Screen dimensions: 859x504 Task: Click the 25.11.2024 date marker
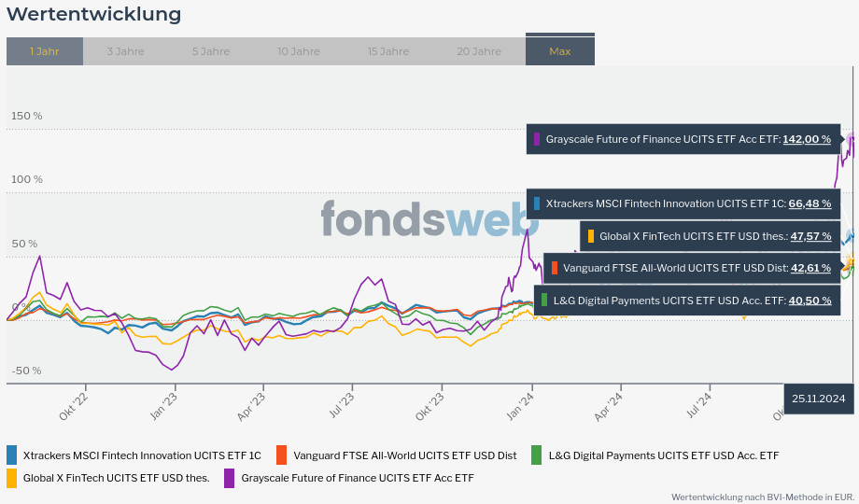(818, 399)
